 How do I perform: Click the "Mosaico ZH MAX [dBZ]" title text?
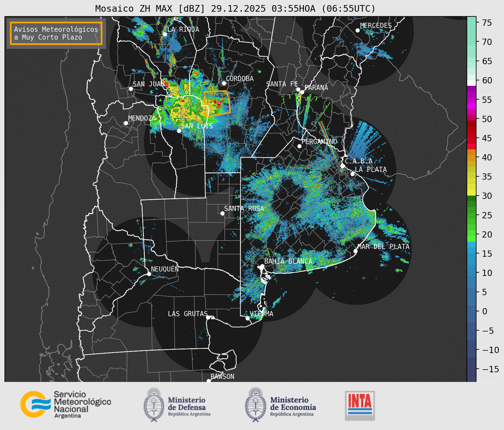tap(150, 9)
